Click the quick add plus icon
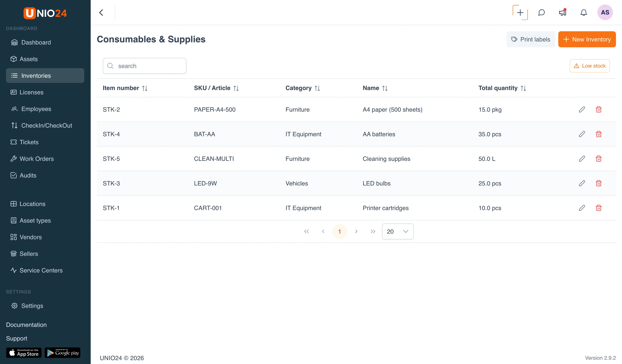Viewport: 622px width, 364px height. click(x=520, y=12)
